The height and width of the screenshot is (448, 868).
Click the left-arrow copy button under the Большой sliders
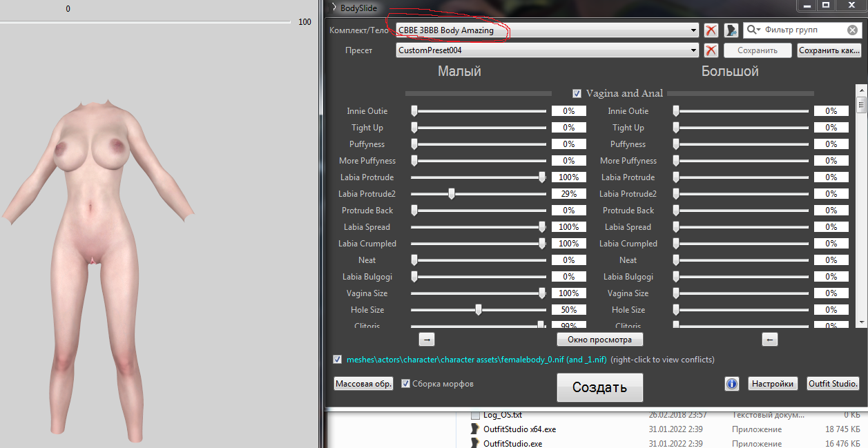(771, 339)
